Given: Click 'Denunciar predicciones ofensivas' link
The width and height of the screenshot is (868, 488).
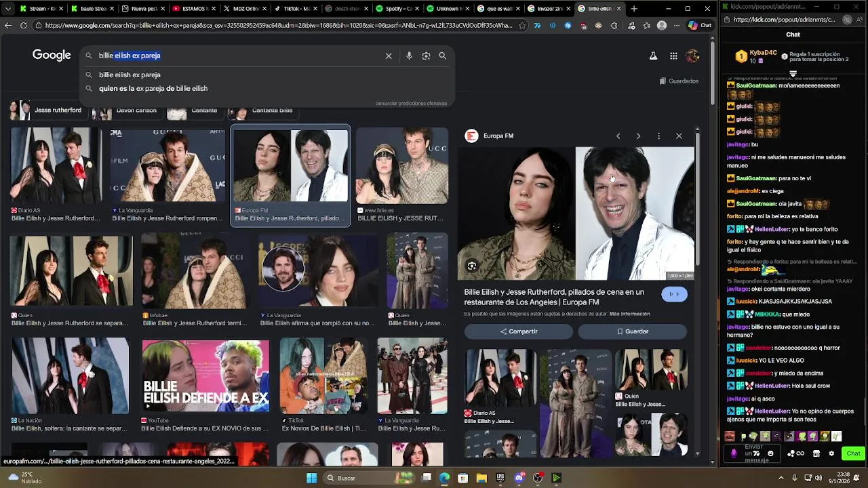Looking at the screenshot, I should [411, 104].
